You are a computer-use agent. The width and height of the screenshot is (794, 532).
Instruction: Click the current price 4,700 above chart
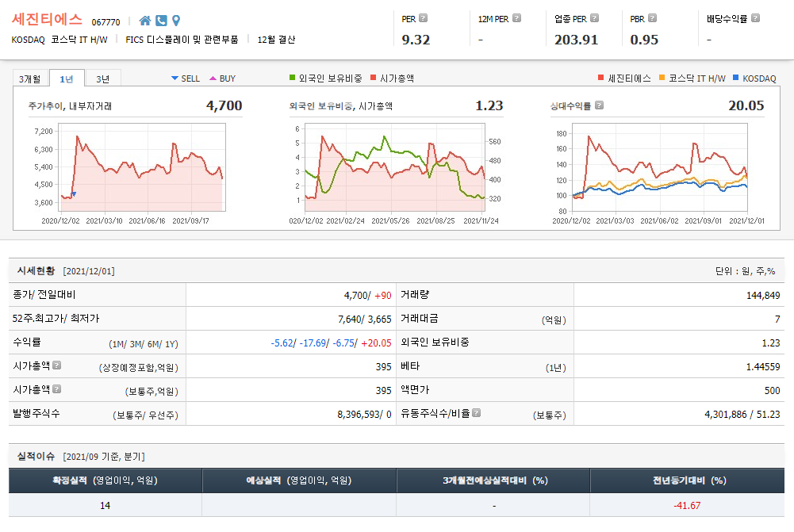[x=224, y=105]
